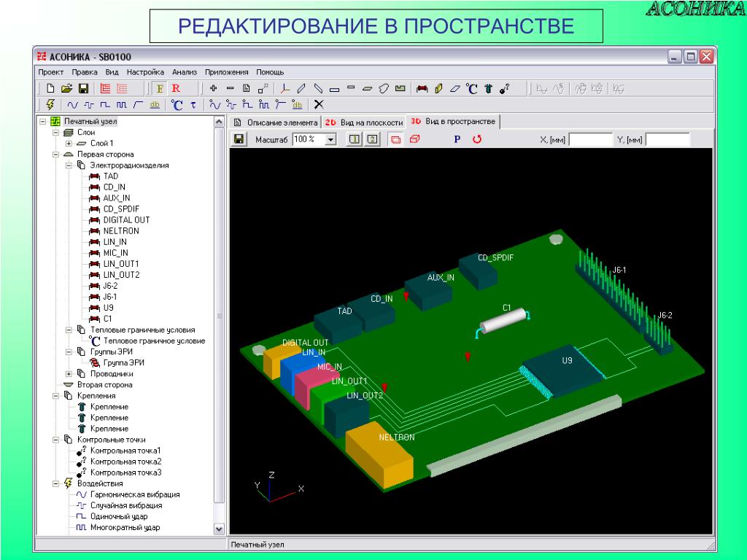
Task: Select the NELTRON tree item
Action: coord(121,231)
